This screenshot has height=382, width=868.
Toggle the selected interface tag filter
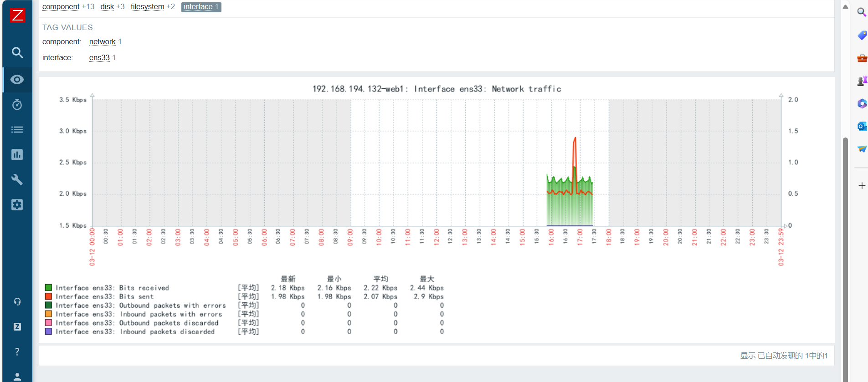(201, 7)
